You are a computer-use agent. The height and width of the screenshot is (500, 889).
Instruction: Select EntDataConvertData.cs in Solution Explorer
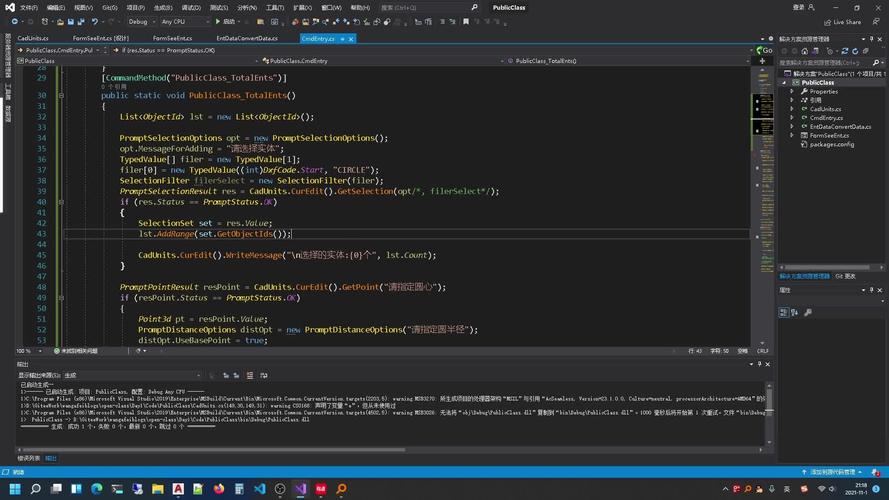840,126
